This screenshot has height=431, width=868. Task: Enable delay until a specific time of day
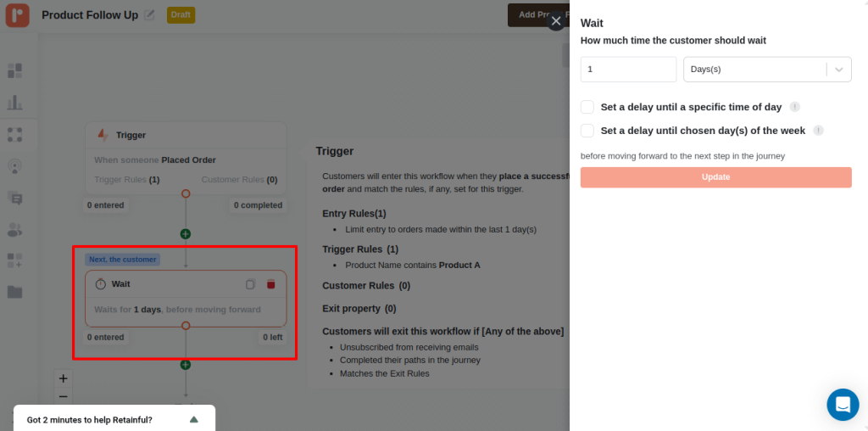587,107
